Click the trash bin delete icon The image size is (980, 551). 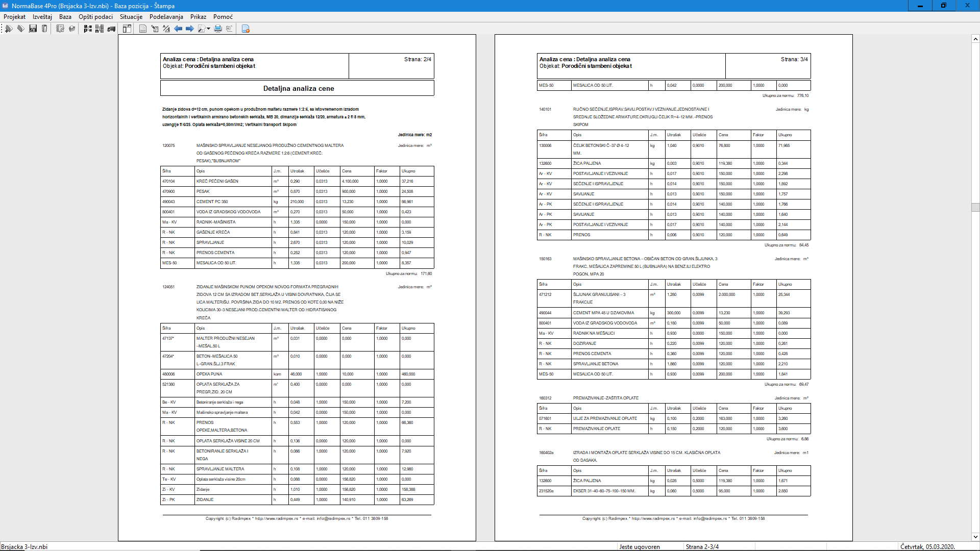44,29
